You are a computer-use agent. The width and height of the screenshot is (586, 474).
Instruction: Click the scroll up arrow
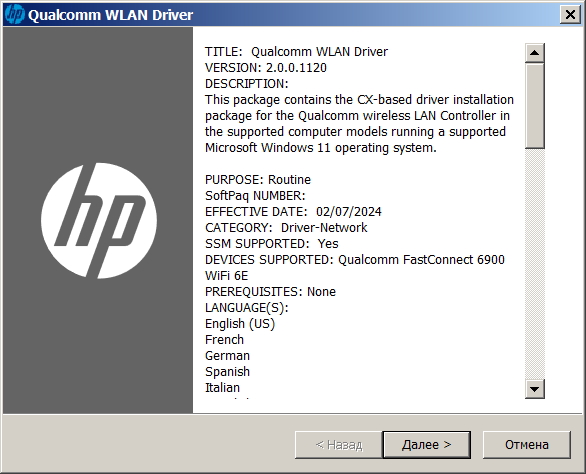tap(534, 53)
